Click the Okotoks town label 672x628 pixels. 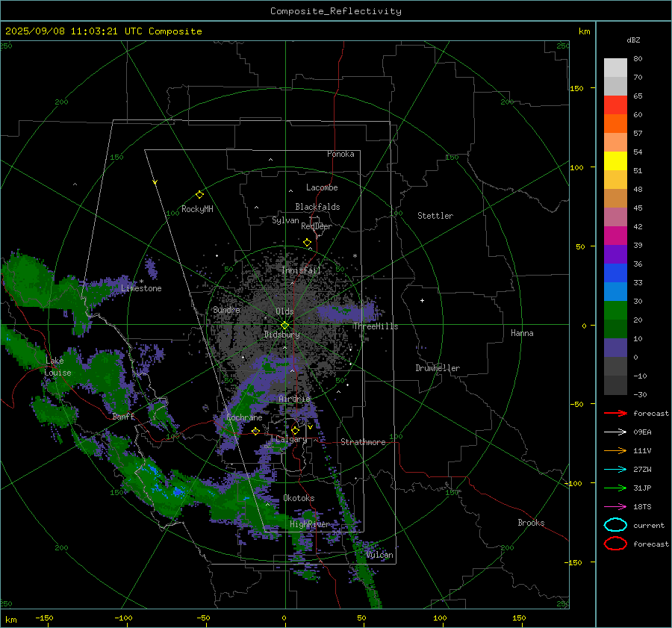pyautogui.click(x=299, y=498)
